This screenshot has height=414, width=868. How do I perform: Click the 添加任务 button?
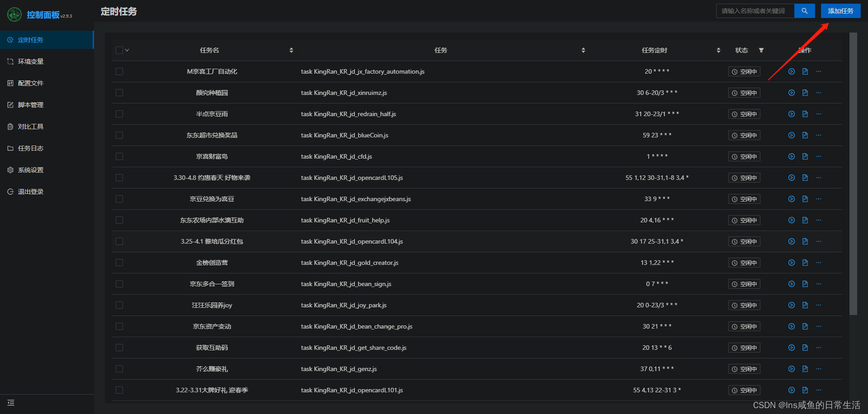click(840, 11)
